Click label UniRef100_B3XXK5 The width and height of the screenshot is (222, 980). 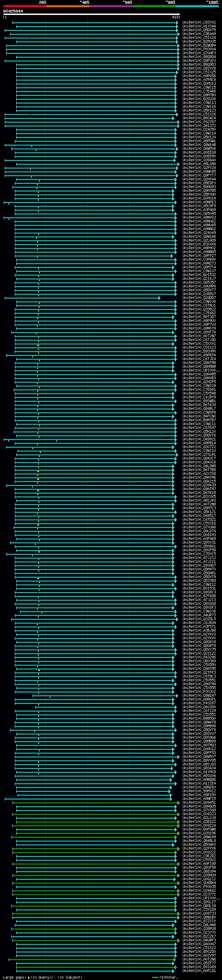pos(199,496)
